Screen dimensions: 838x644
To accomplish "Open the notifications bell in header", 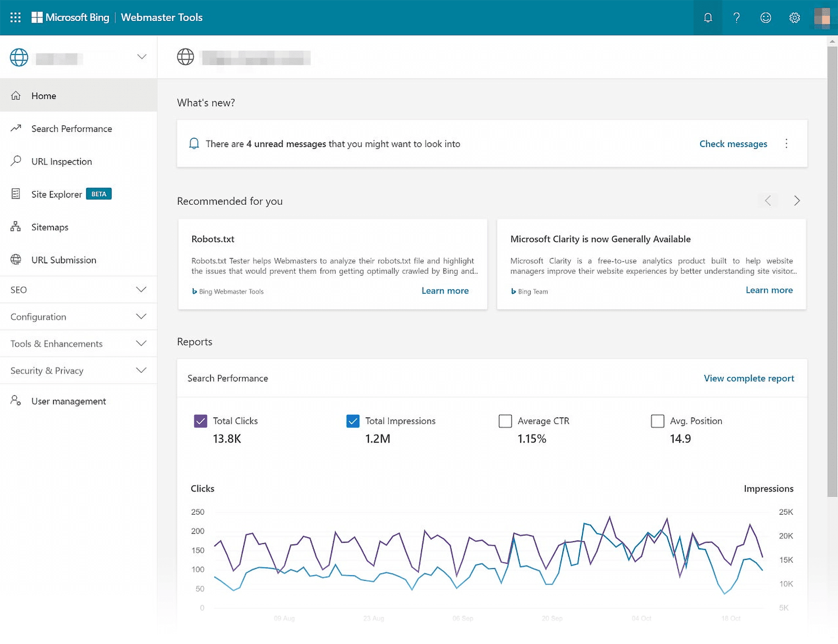I will point(708,18).
